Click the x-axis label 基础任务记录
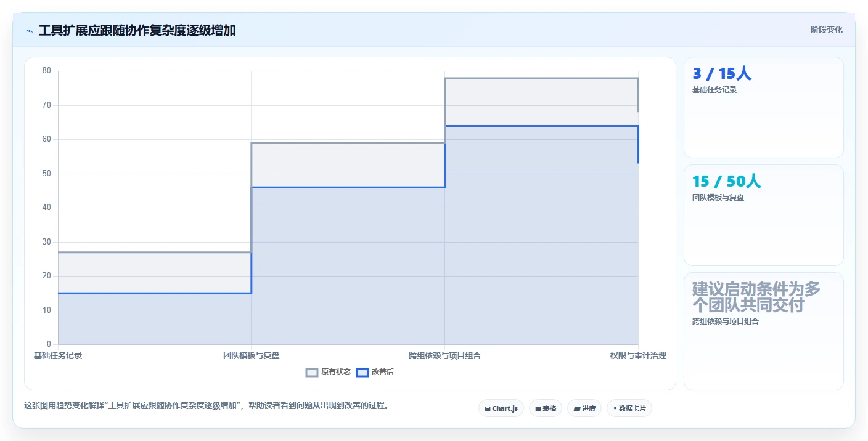This screenshot has width=868, height=441. point(58,355)
